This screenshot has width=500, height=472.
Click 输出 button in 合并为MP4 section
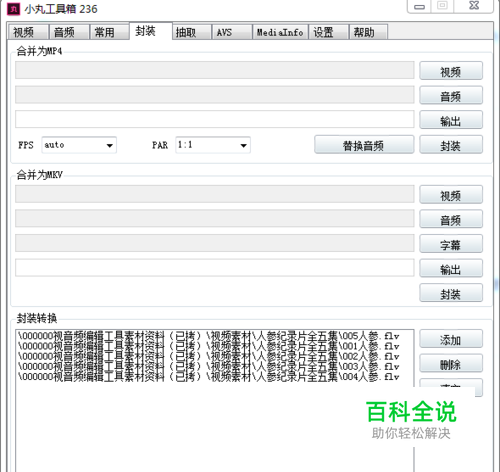click(451, 120)
